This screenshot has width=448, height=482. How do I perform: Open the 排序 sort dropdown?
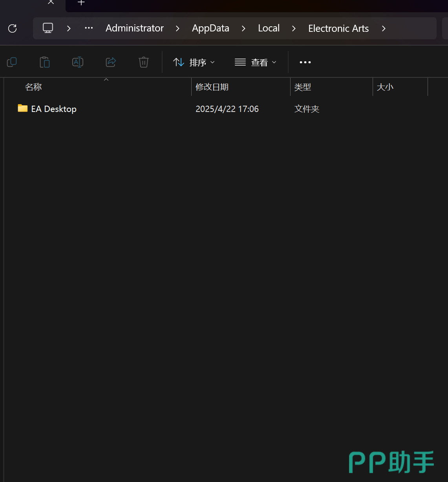pyautogui.click(x=194, y=62)
